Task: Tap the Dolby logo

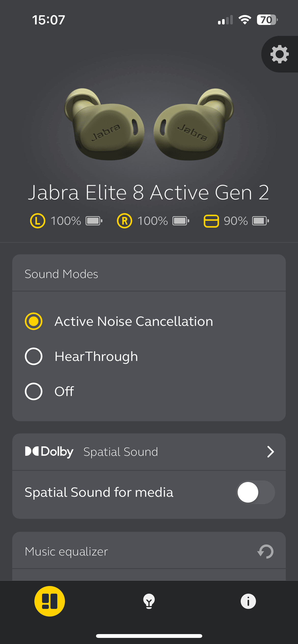Action: 49,452
